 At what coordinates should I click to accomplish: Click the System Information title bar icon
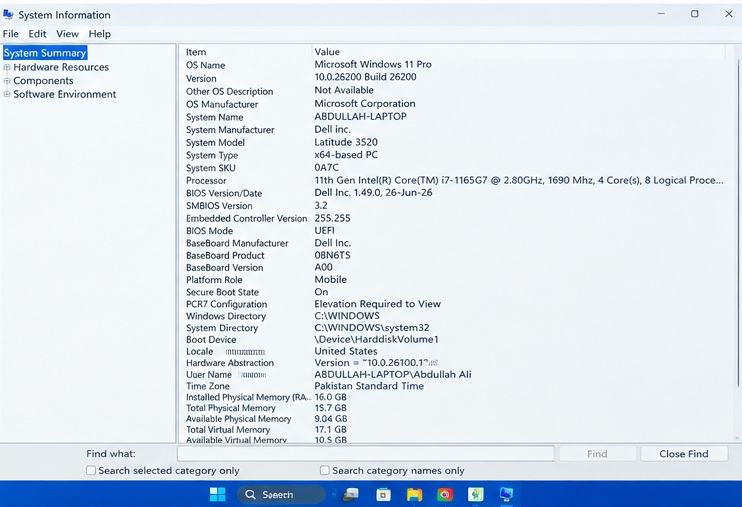(8, 15)
